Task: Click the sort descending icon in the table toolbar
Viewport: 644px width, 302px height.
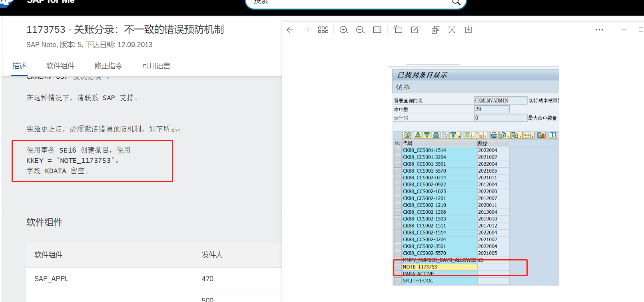Action: [x=427, y=135]
